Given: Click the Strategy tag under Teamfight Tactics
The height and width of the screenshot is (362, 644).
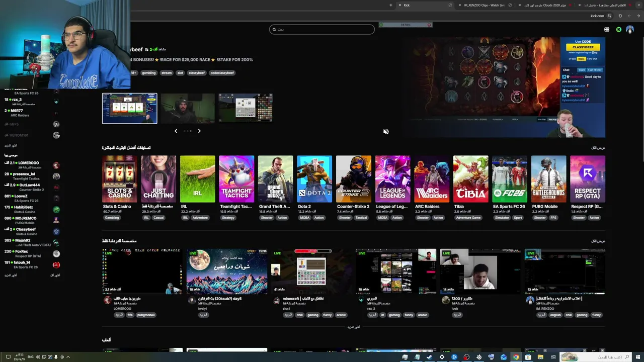Looking at the screenshot, I should pyautogui.click(x=228, y=218).
